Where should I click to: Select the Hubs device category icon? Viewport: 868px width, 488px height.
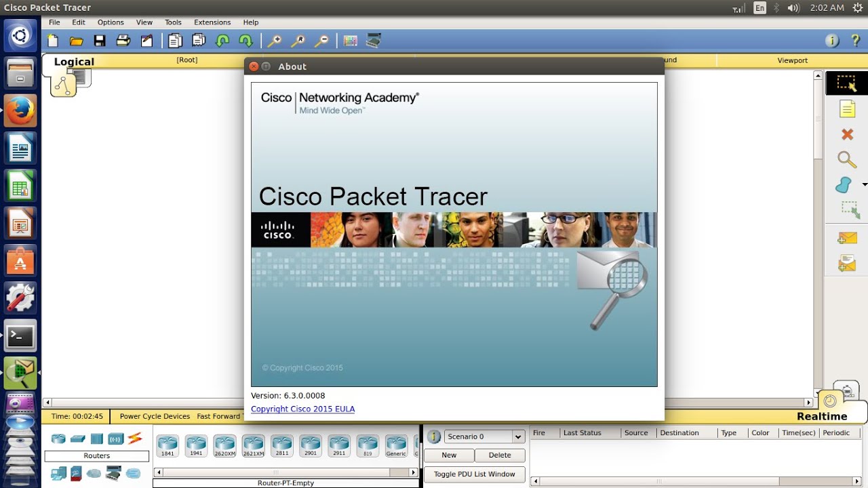point(97,439)
